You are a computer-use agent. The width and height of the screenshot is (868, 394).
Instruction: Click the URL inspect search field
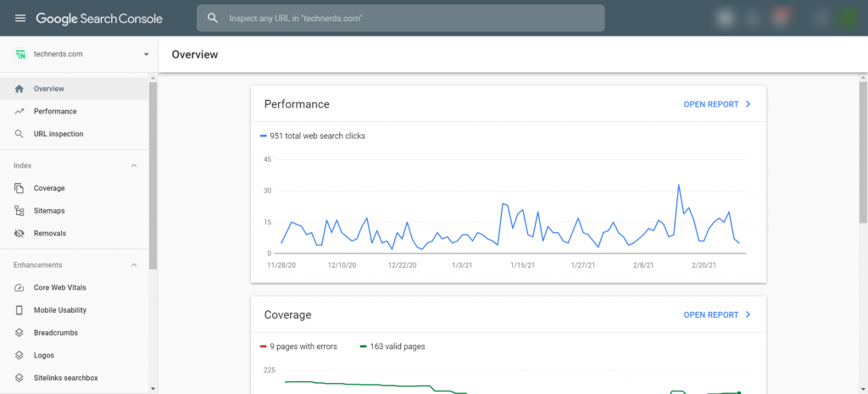401,19
